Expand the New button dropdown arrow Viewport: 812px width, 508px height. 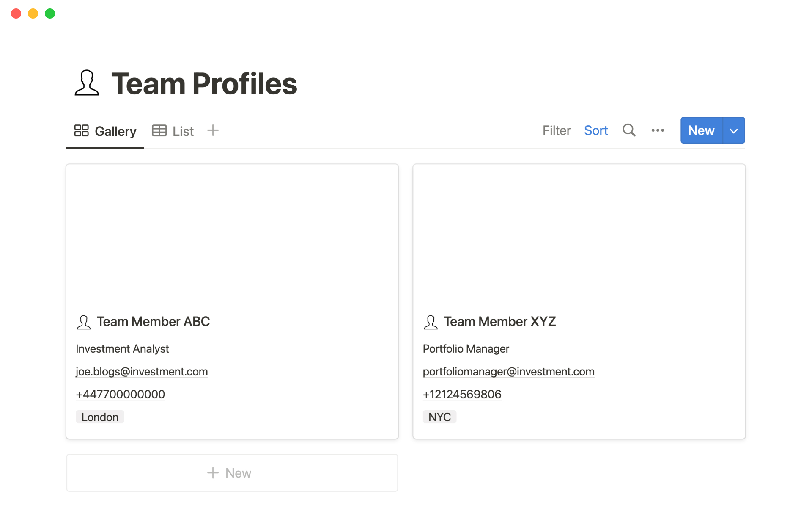(x=734, y=130)
